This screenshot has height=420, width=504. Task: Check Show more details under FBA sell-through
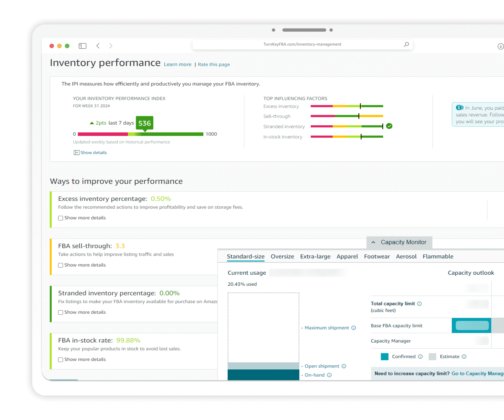60,265
